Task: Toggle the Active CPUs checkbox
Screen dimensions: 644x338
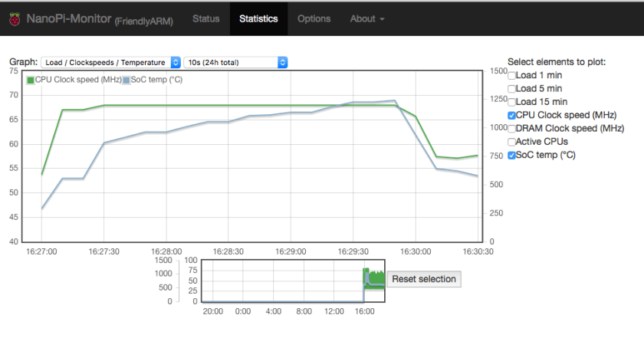Action: coord(511,142)
